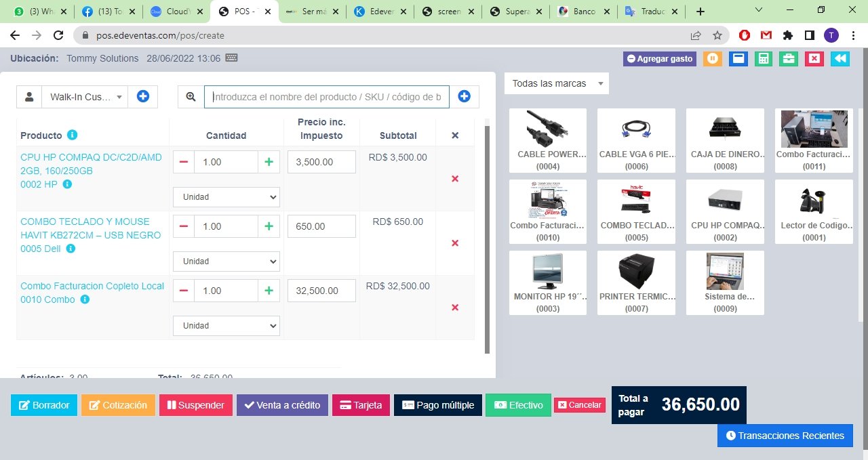
Task: Click the blue full-screen window icon
Action: tap(738, 59)
